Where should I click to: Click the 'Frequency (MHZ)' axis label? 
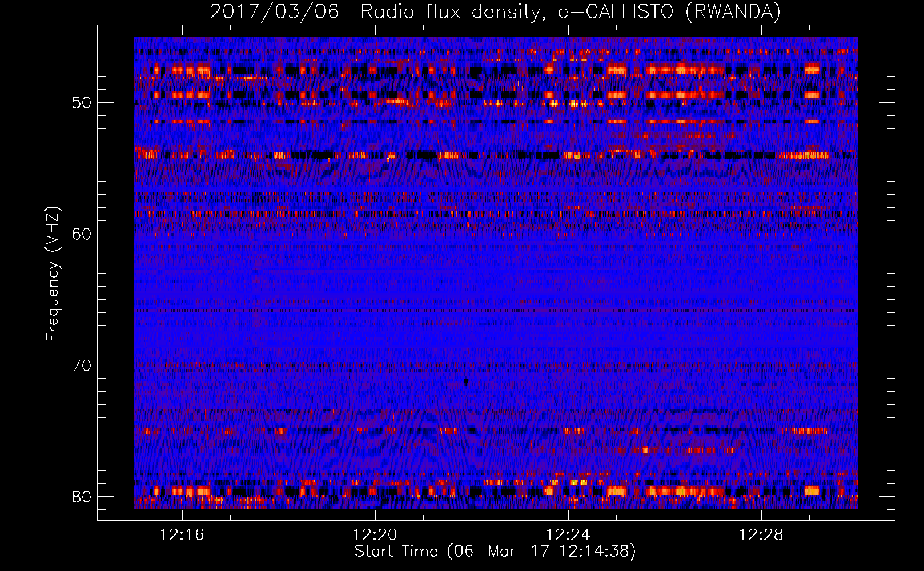pyautogui.click(x=53, y=274)
